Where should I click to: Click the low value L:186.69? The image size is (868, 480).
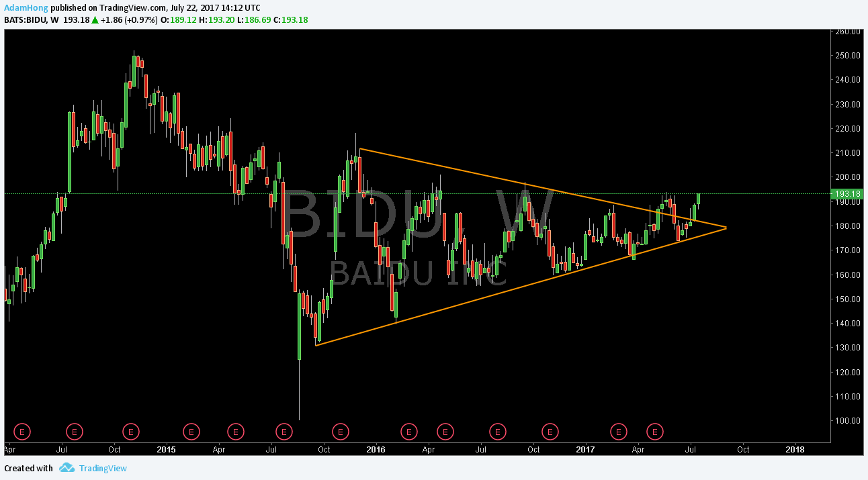click(254, 20)
